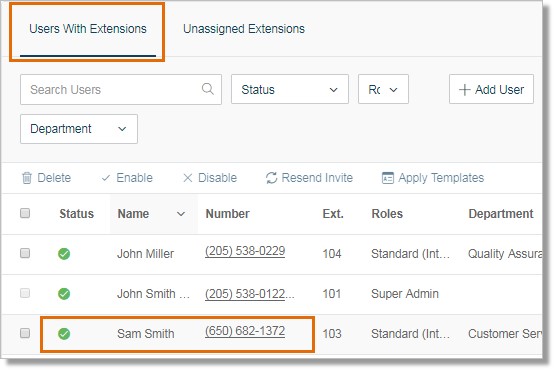Open number link (650) 682-1372
The height and width of the screenshot is (370, 554).
coord(245,331)
